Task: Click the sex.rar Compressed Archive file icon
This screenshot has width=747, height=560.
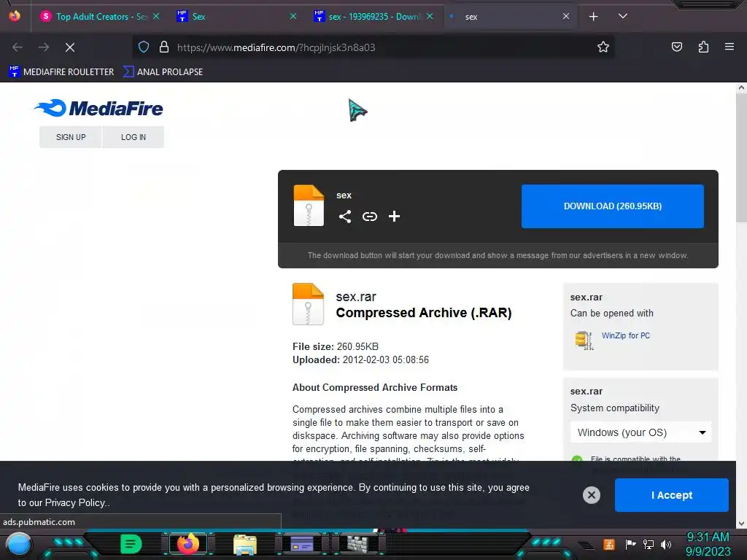Action: [x=309, y=304]
